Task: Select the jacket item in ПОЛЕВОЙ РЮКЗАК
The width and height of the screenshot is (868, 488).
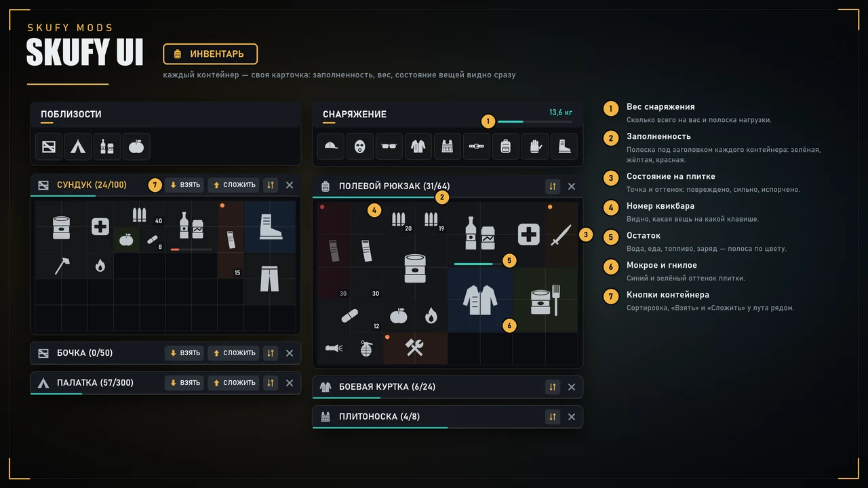Action: point(481,300)
